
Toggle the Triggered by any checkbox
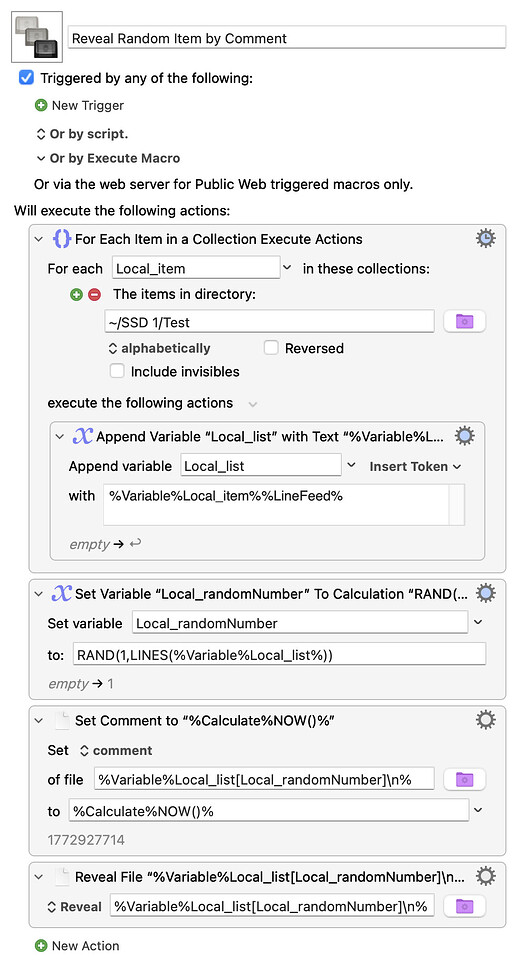[26, 78]
